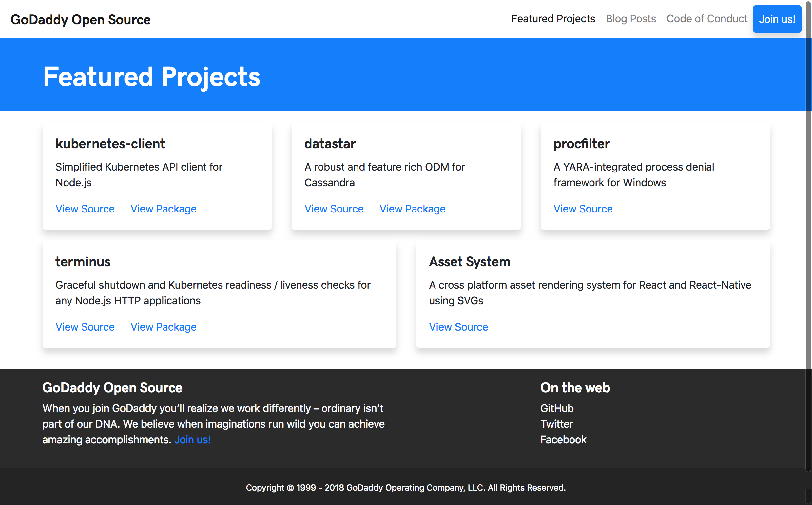Open datastar View Source link
Screen dimensions: 812x505
334,209
